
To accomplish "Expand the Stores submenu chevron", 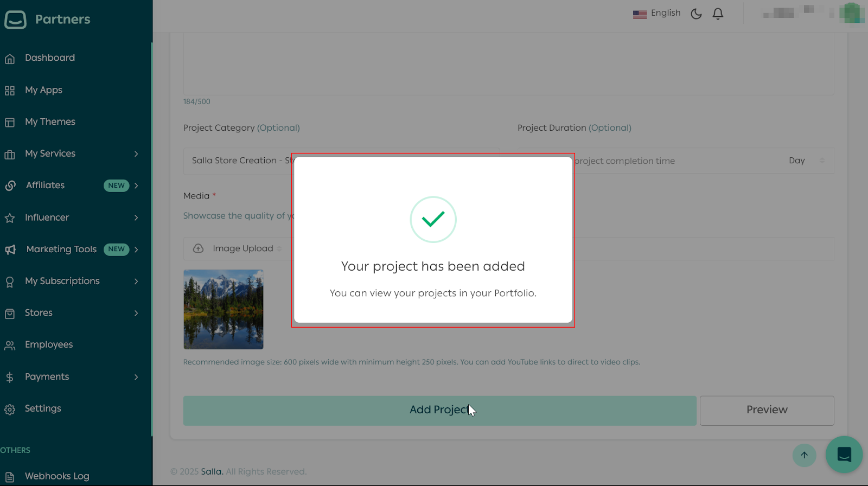I will click(x=136, y=313).
